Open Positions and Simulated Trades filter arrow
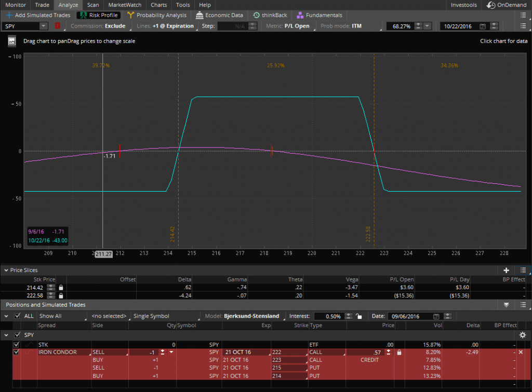 (506, 305)
